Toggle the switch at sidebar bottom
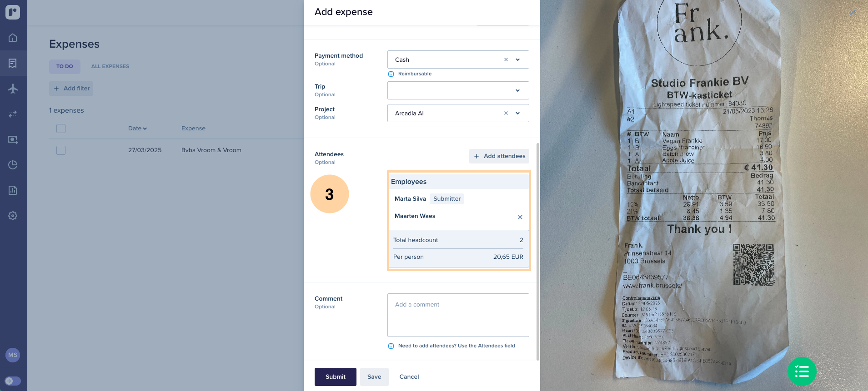 (x=13, y=381)
